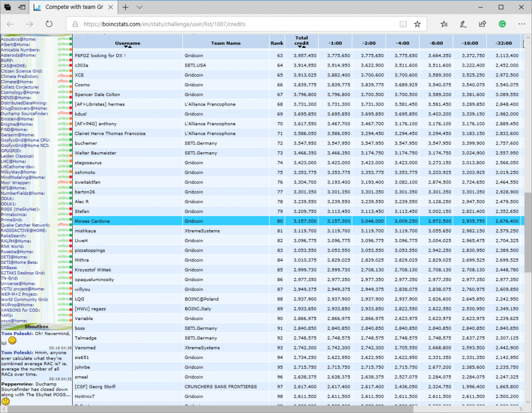Viewport: 532px width, 413px height.
Task: Show tab previews chevron
Action: pyautogui.click(x=139, y=7)
